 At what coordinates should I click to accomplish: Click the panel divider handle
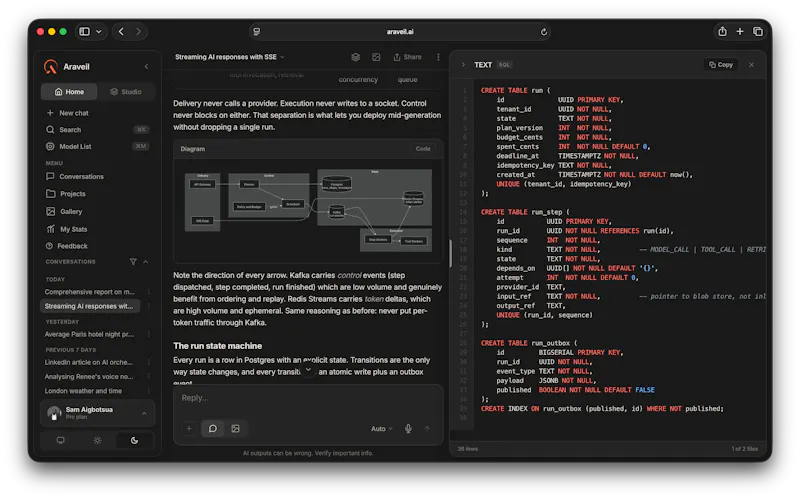450,254
